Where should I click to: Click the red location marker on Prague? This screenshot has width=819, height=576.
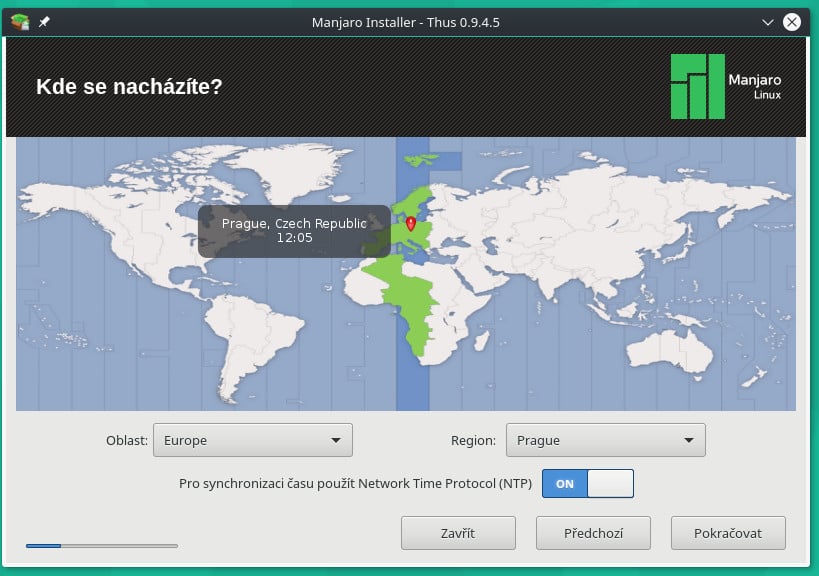(x=410, y=222)
